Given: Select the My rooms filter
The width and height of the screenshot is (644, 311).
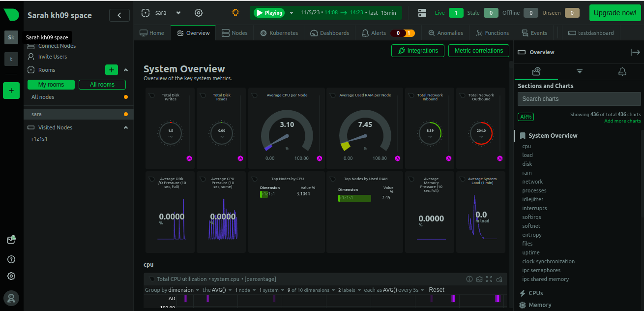Looking at the screenshot, I should click(x=51, y=85).
